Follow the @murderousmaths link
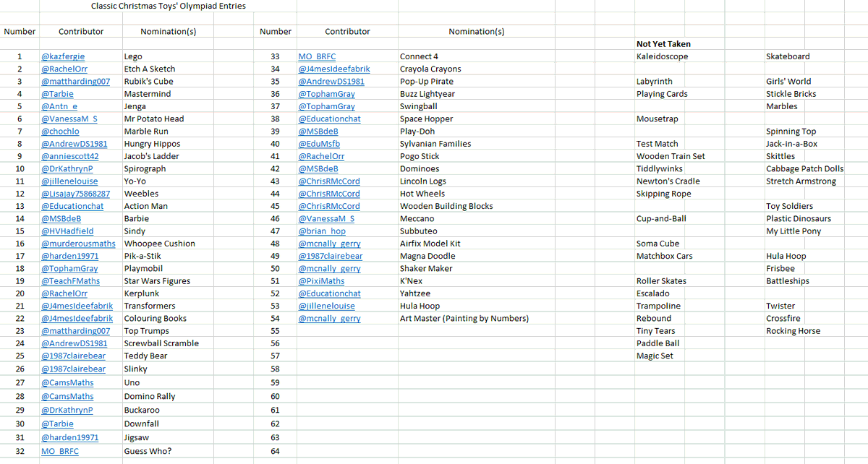The image size is (868, 464). (x=78, y=244)
